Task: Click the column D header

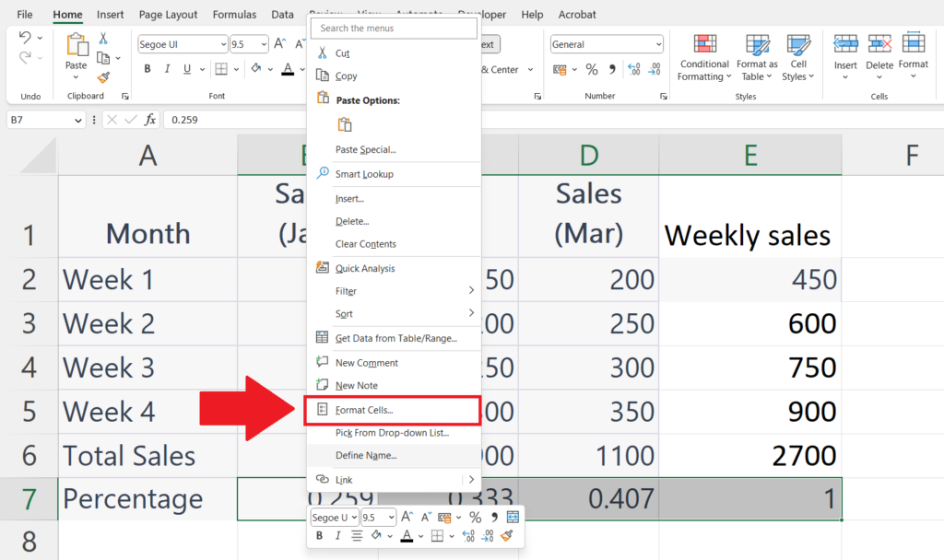Action: (x=588, y=155)
